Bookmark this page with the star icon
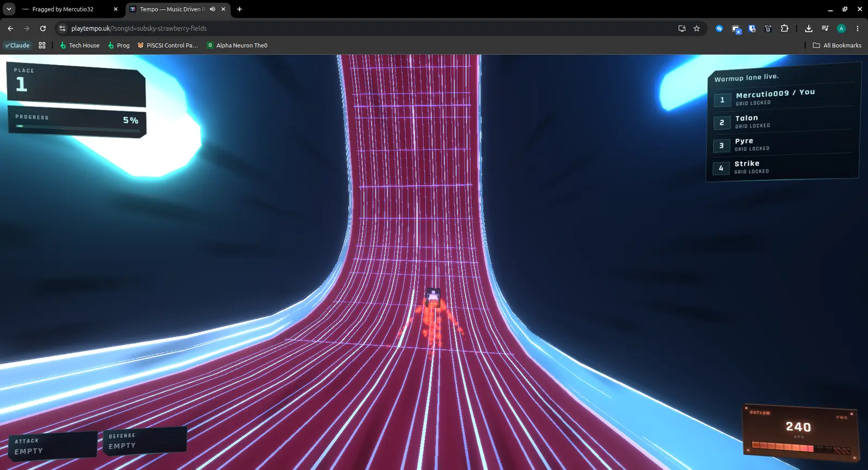868x470 pixels. (697, 28)
